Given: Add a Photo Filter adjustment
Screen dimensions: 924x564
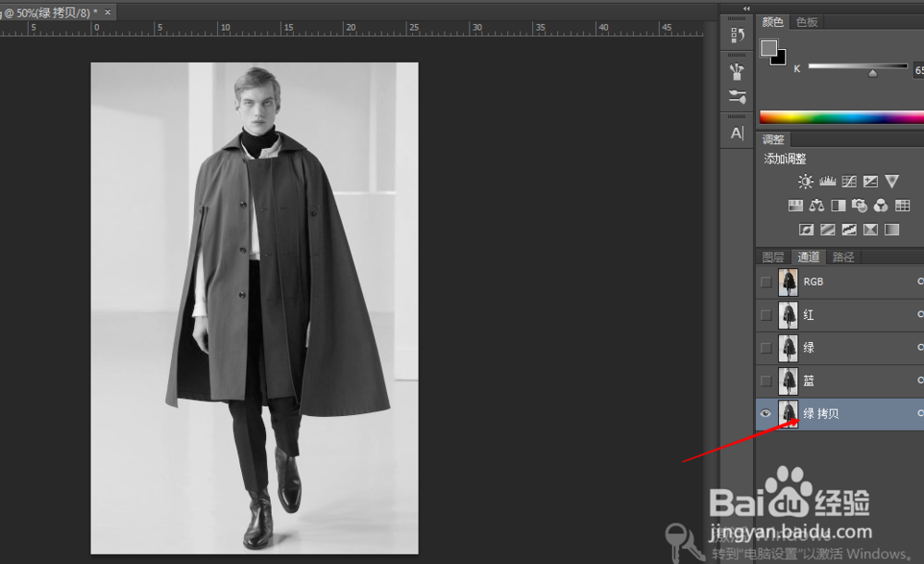Looking at the screenshot, I should (x=859, y=205).
